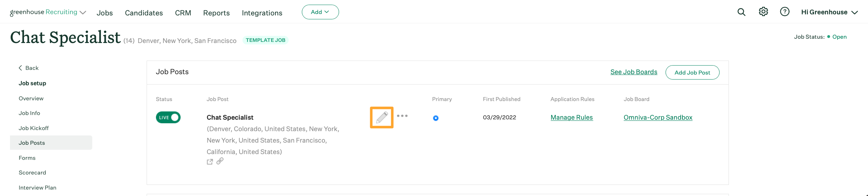Go to the Reports navigation item
Screen dimensions: 868x196
(216, 13)
